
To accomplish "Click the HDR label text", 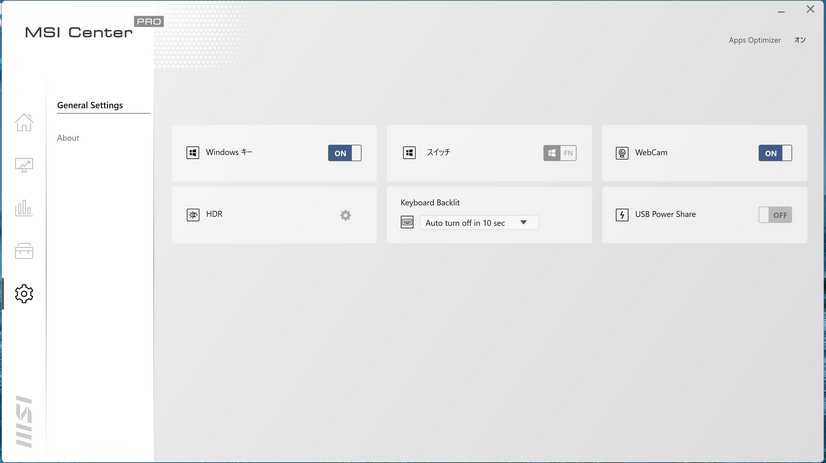I will [x=214, y=214].
